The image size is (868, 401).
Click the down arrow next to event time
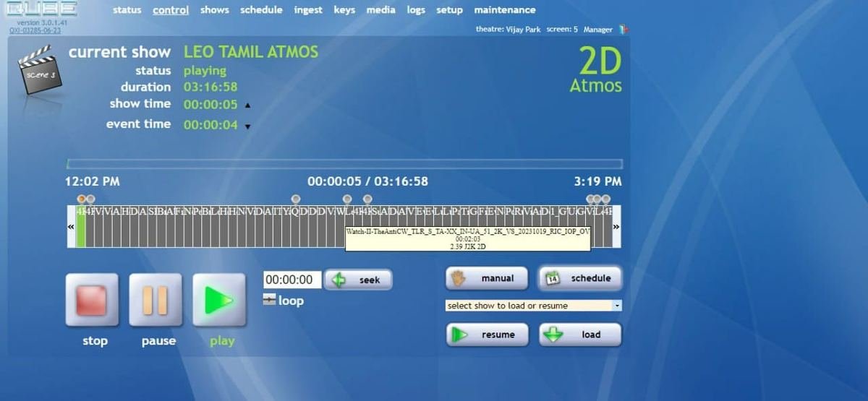tap(247, 126)
